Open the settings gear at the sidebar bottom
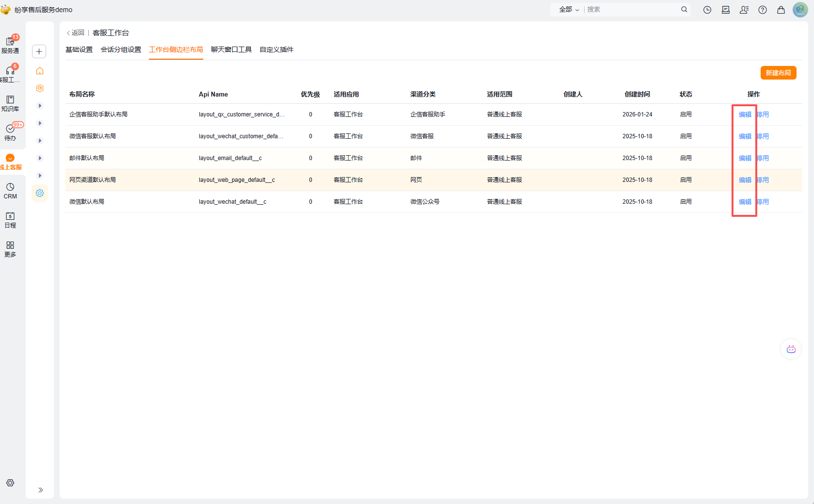814x504 pixels. tap(10, 483)
